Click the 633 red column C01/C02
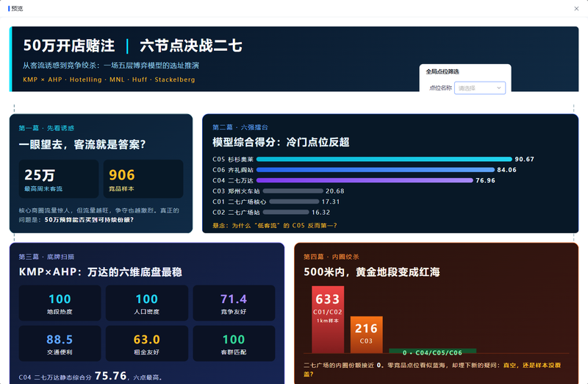Viewport: 588px width, 384px height. pyautogui.click(x=328, y=319)
